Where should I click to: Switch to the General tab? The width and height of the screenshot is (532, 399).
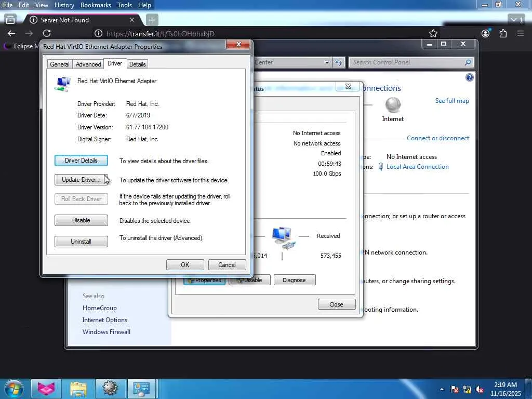click(60, 64)
